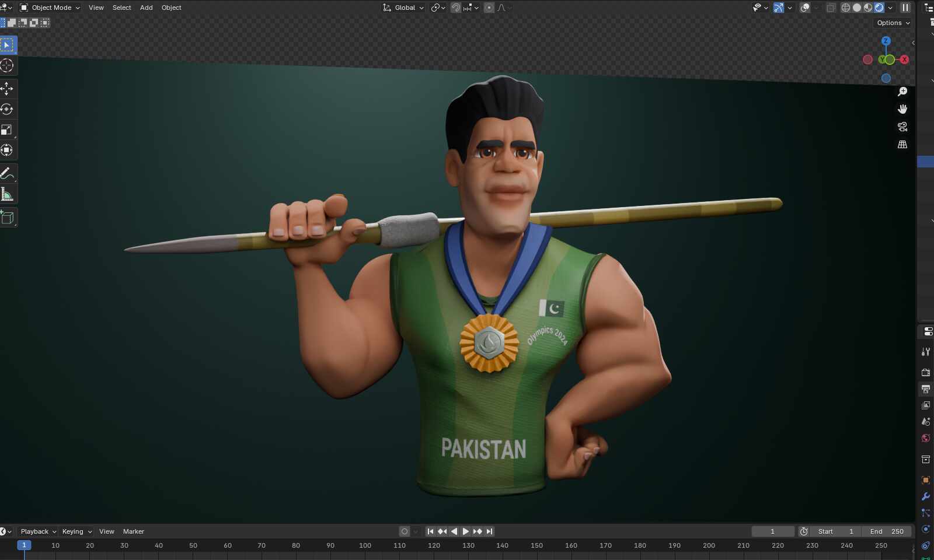Expand the Options dropdown

pos(893,23)
